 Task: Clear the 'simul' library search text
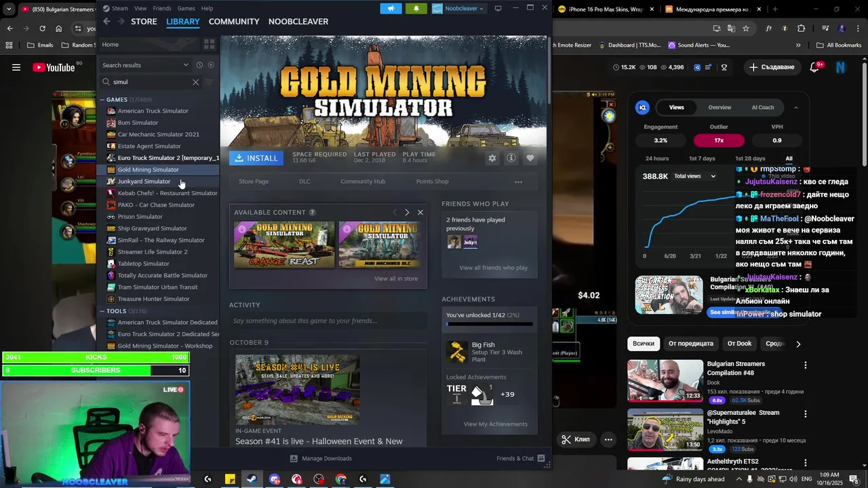[x=195, y=82]
